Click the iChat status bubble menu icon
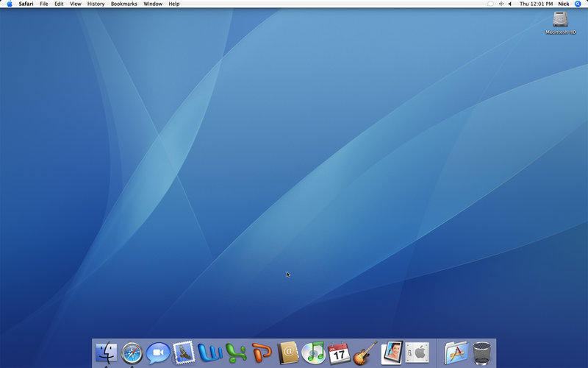The image size is (588, 368). [x=490, y=4]
